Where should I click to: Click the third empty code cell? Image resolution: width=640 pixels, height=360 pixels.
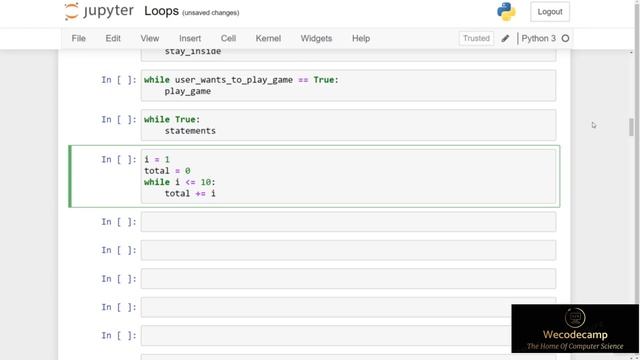[348, 279]
